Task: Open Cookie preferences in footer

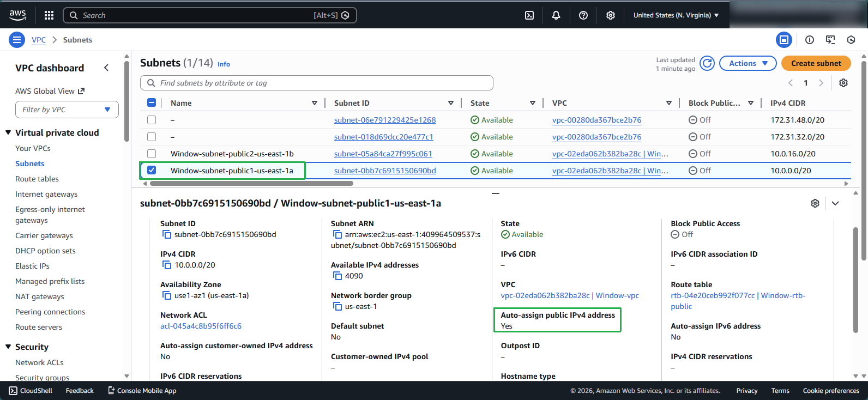Action: [x=831, y=391]
